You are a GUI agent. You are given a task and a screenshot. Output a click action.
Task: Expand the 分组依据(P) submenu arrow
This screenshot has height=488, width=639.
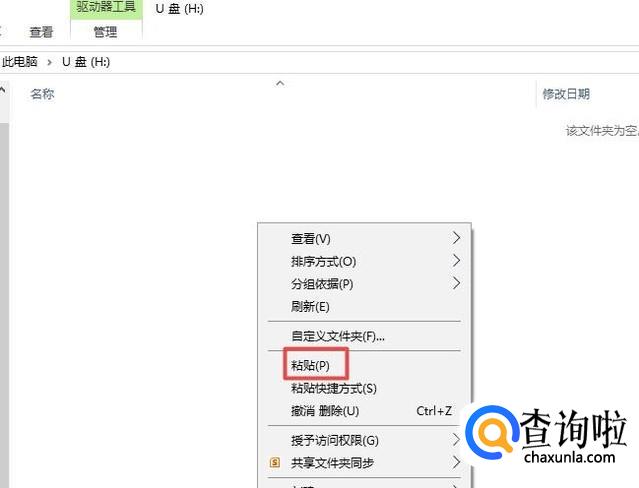point(456,283)
